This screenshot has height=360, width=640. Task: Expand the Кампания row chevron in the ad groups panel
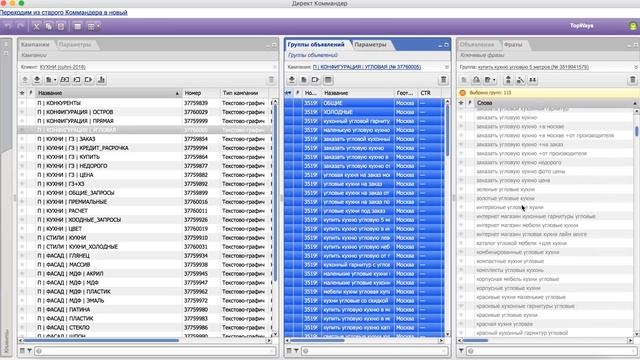447,67
